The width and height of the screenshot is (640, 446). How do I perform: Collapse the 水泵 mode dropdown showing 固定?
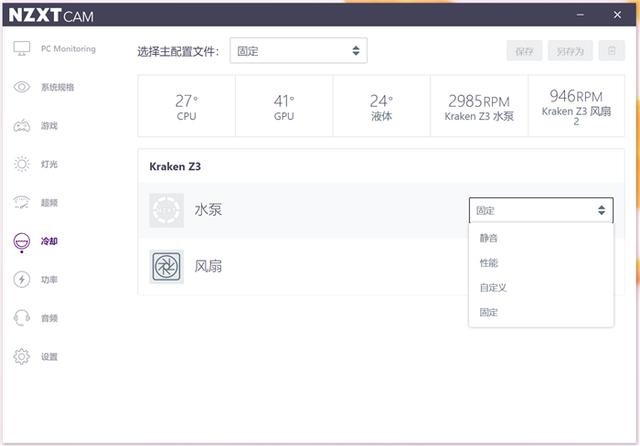[541, 210]
